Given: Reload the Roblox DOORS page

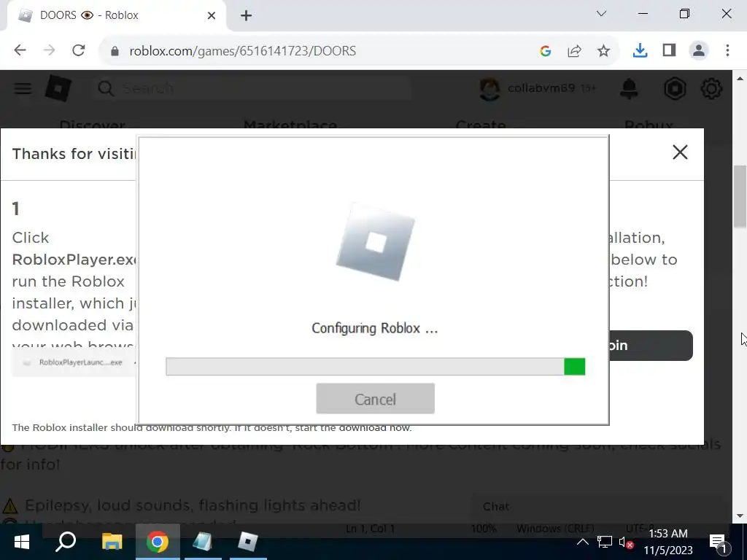Looking at the screenshot, I should pos(79,50).
